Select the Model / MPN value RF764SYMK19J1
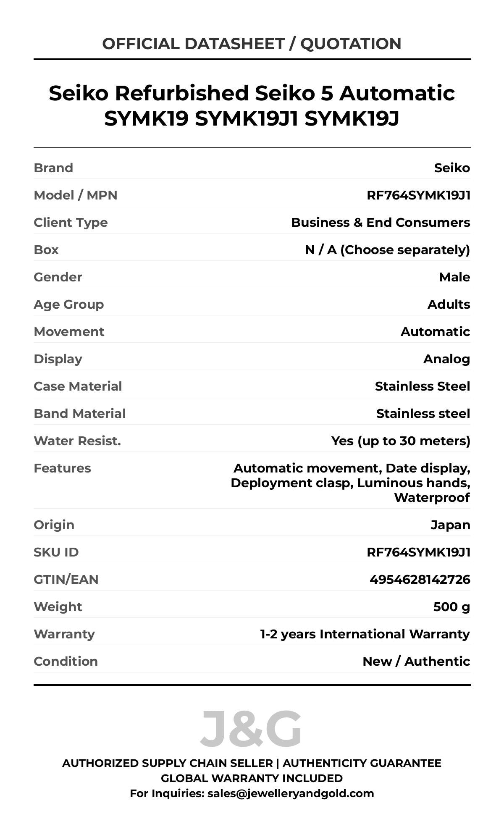 tap(418, 195)
